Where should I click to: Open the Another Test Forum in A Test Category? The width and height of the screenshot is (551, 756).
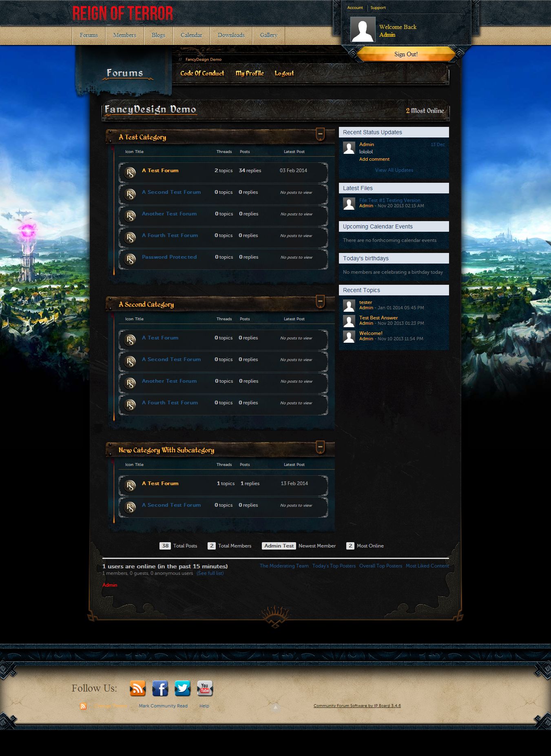click(x=169, y=214)
